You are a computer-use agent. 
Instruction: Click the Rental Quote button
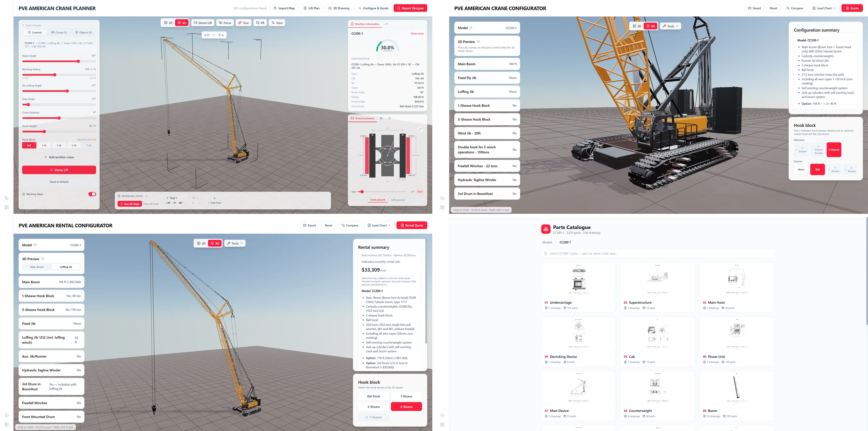coord(412,225)
